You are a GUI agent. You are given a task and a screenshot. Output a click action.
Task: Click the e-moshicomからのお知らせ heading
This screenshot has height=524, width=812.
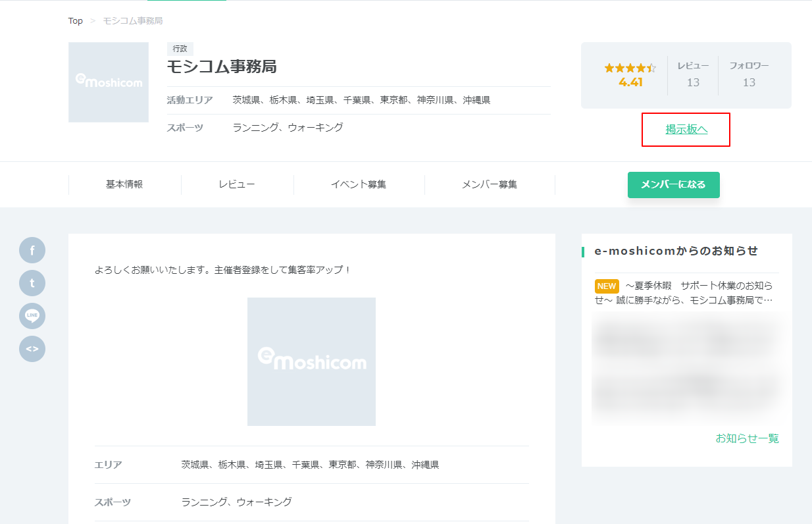click(676, 251)
